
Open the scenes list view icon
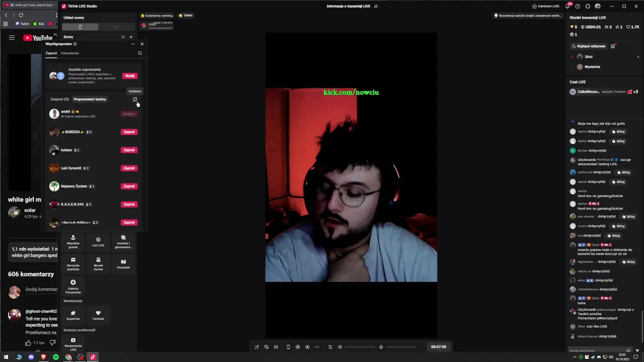click(x=123, y=37)
